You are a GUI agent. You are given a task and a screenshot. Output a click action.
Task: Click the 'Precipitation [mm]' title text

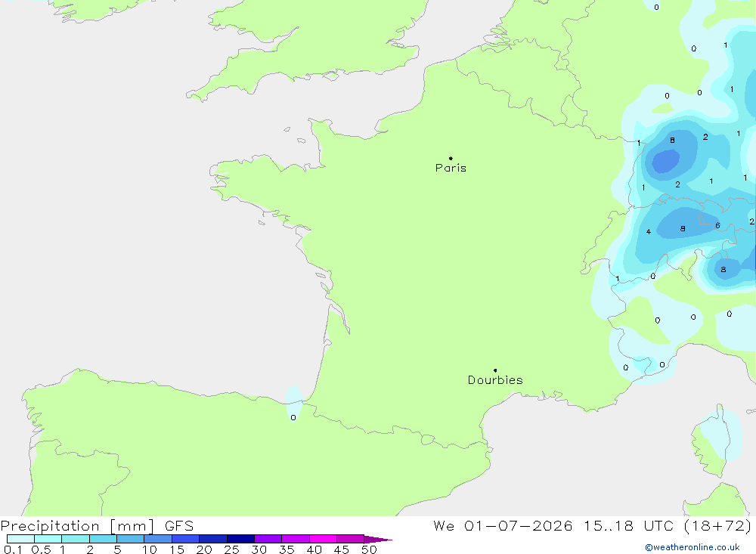pos(78,526)
